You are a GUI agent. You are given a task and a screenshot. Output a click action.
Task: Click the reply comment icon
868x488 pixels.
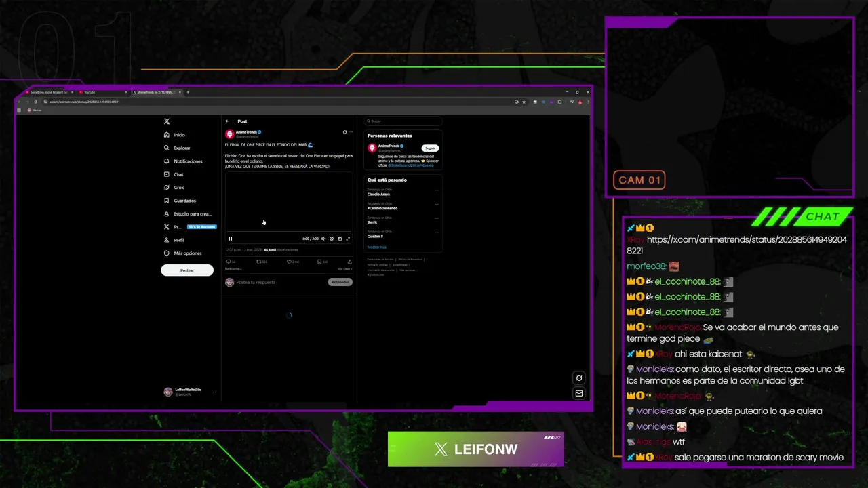click(x=229, y=262)
